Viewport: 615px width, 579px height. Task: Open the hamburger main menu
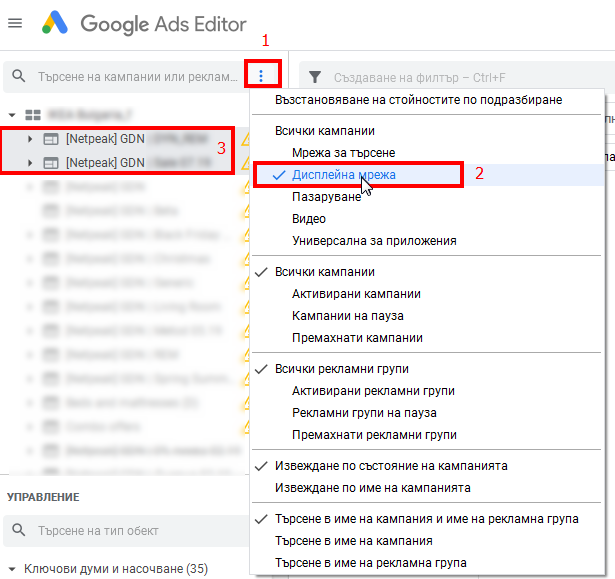tap(15, 23)
